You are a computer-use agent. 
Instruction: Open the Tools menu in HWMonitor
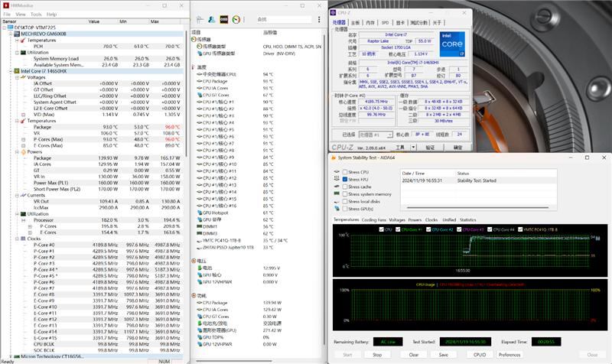point(36,14)
